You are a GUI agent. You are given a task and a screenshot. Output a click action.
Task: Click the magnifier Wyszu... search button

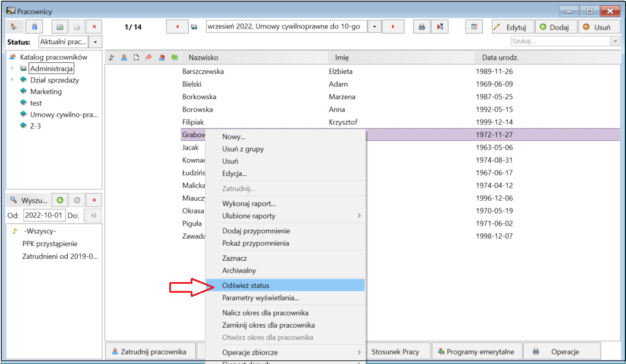(x=29, y=200)
